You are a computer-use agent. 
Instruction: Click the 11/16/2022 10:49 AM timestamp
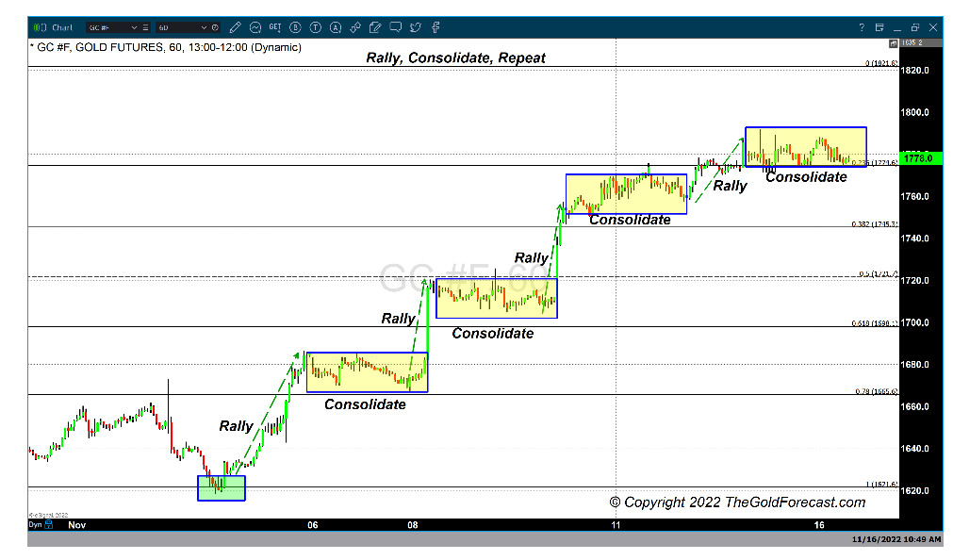coord(896,540)
